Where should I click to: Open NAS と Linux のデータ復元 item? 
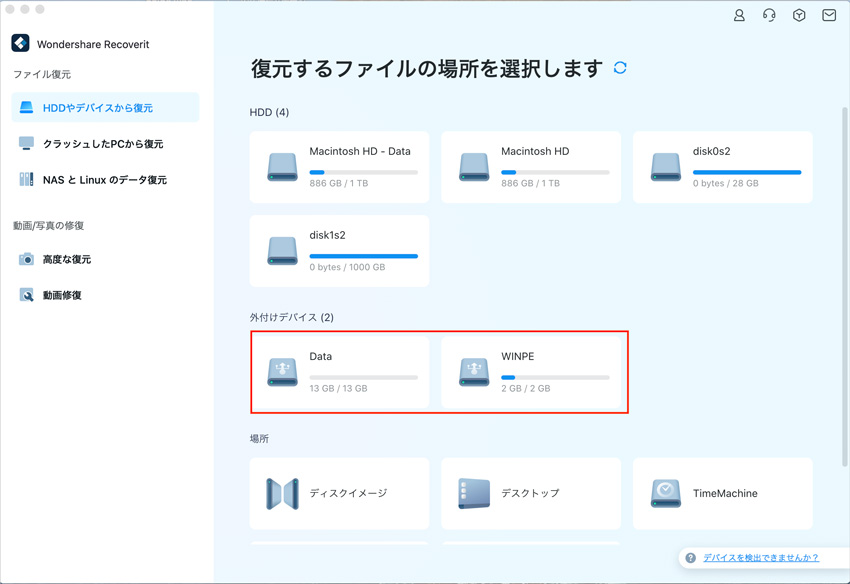point(105,179)
